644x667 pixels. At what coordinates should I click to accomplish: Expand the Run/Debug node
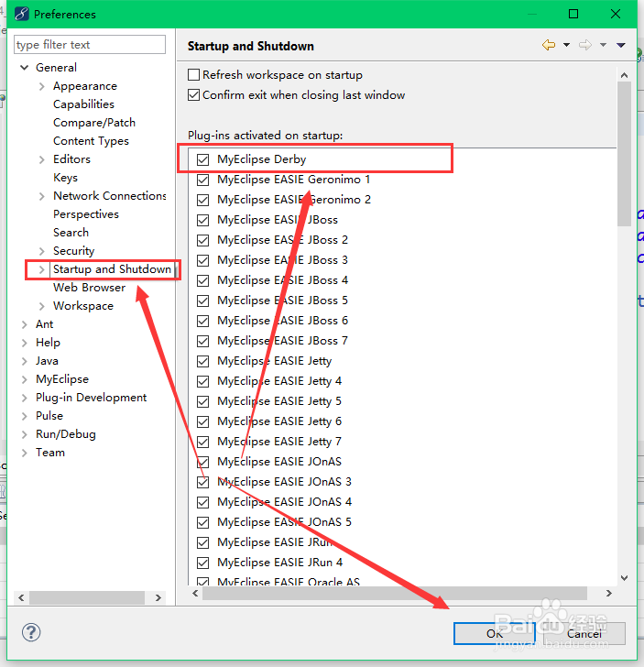coord(24,434)
